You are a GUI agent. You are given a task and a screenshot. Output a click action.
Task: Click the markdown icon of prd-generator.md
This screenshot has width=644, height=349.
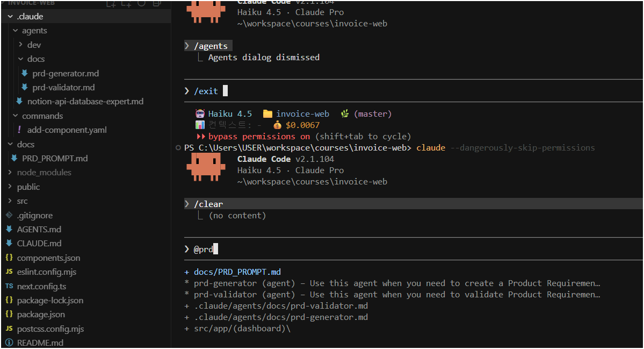pos(25,73)
